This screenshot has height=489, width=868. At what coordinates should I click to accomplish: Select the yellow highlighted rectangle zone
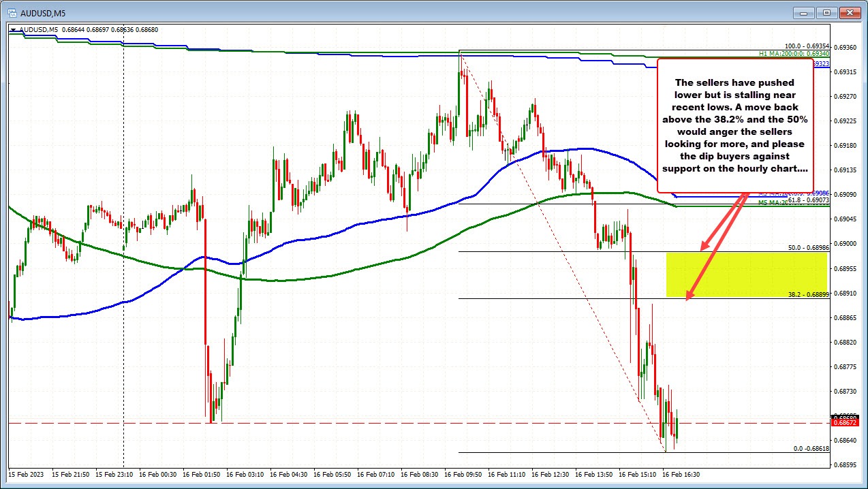(x=746, y=274)
